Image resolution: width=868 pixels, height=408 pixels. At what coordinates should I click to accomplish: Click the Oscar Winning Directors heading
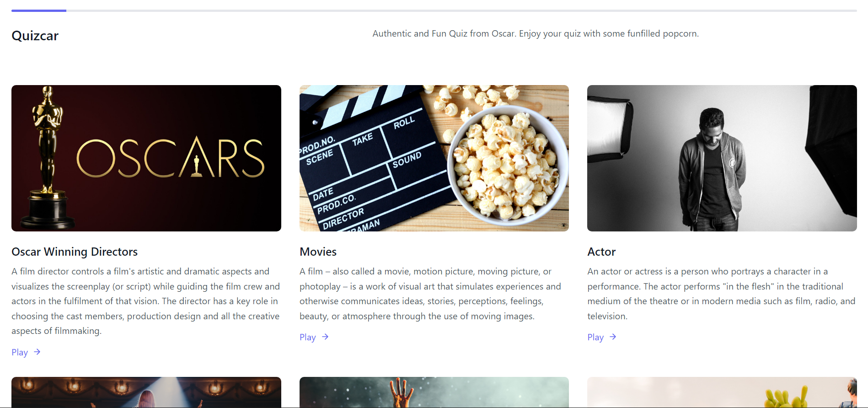(x=75, y=252)
